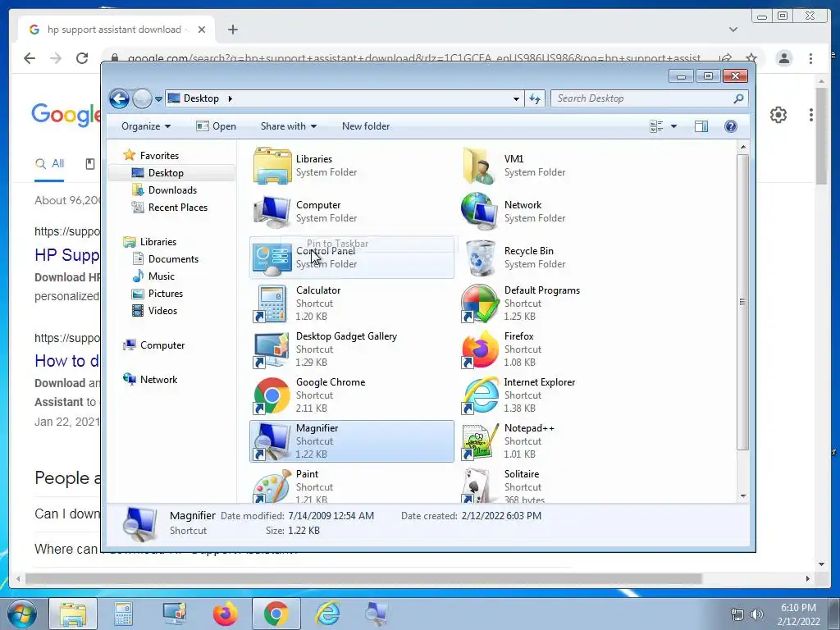The image size is (840, 630).
Task: Select Music library in navigation pane
Action: pos(161,276)
